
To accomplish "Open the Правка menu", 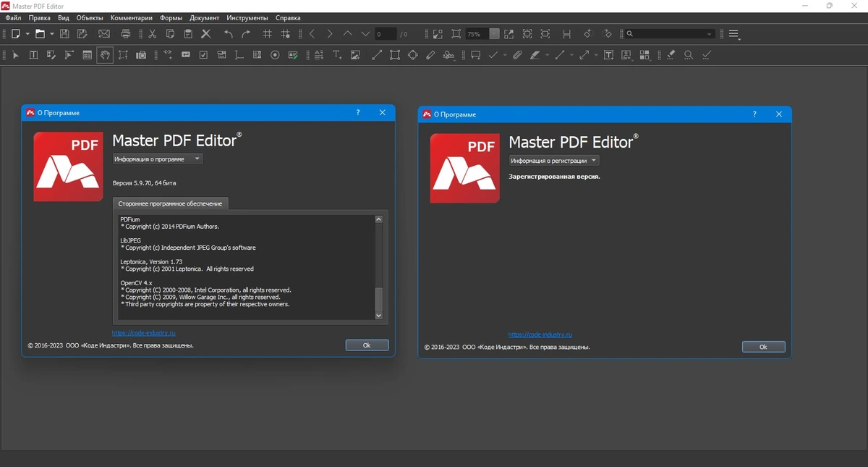I will pyautogui.click(x=39, y=17).
